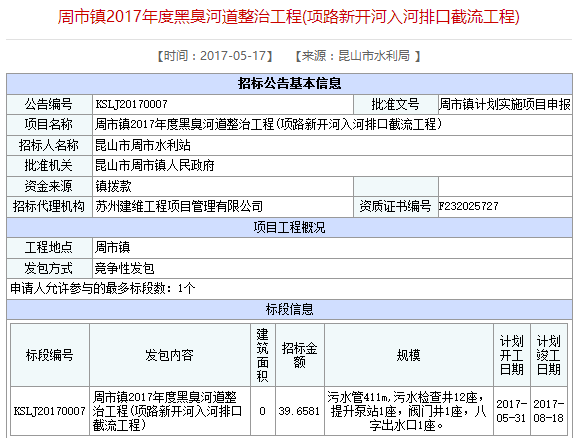This screenshot has width=577, height=438.
Task: Click the 发包方式 label cell
Action: tap(49, 268)
